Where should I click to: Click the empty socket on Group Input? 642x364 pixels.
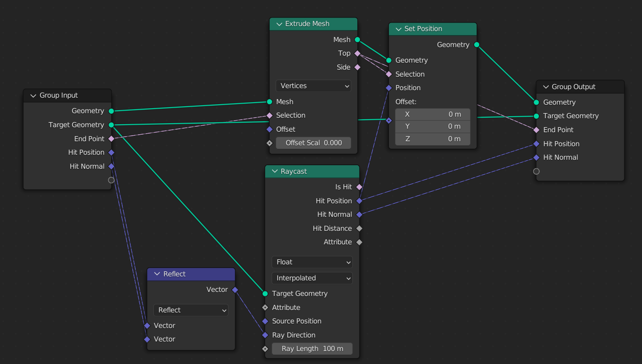coord(111,180)
